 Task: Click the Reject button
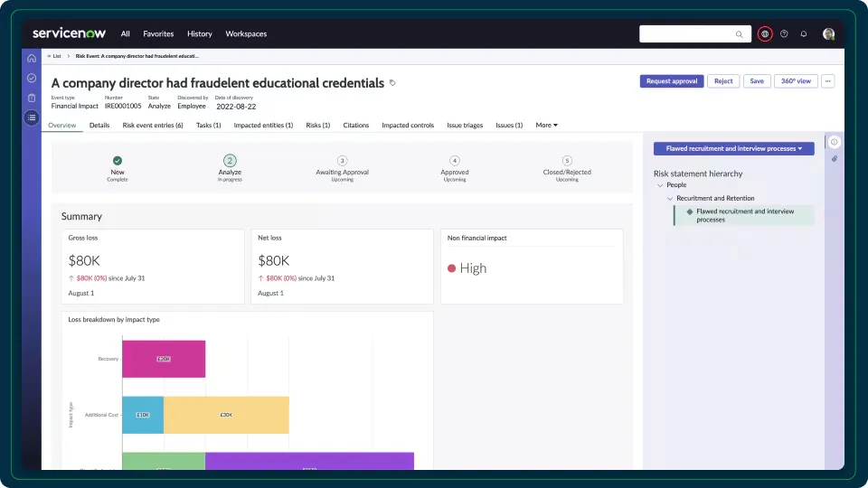coord(723,81)
